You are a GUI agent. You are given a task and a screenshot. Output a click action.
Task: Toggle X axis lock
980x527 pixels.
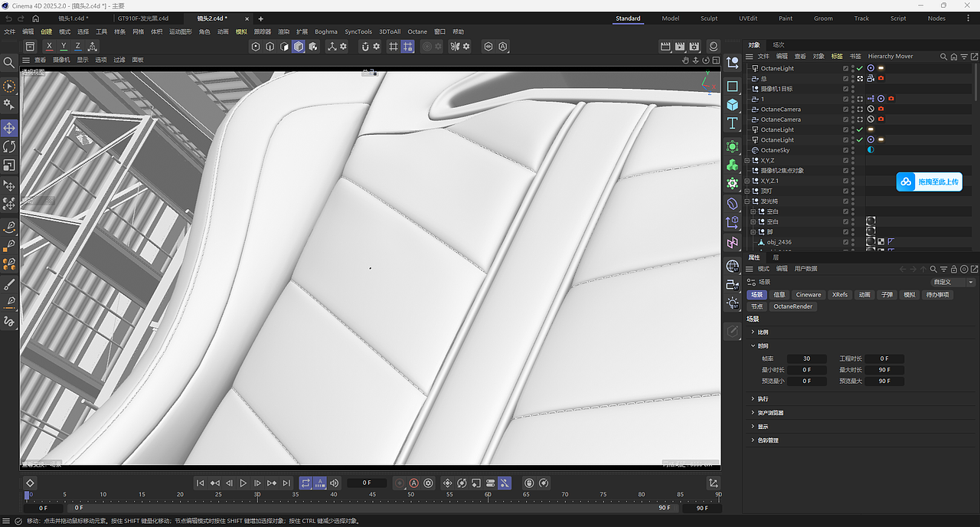[49, 47]
